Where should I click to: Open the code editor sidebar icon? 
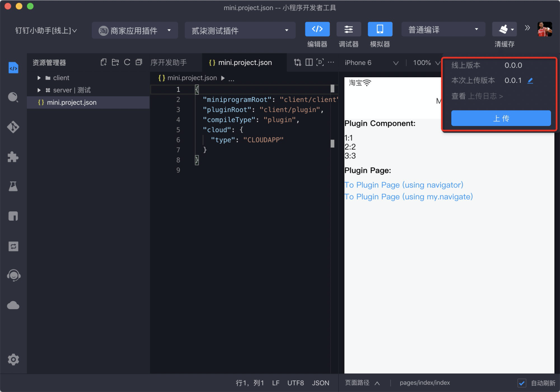[x=13, y=68]
